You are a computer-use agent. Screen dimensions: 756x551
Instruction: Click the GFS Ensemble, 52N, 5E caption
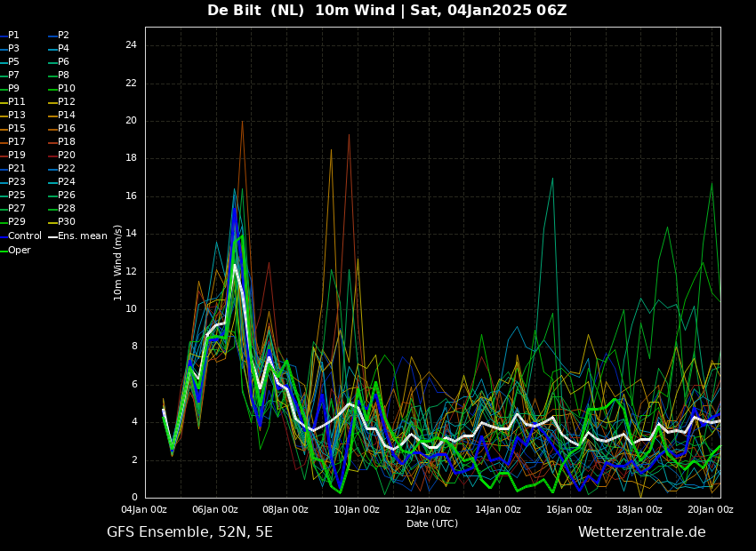pos(189,532)
